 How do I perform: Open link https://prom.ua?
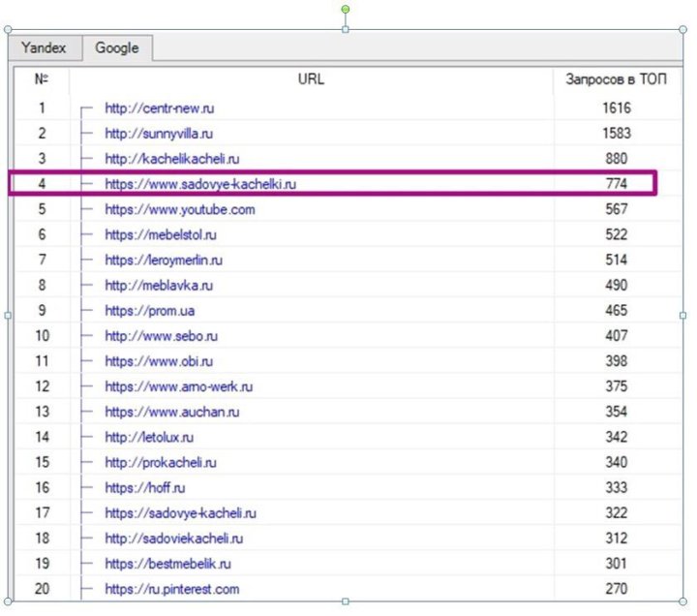click(150, 311)
